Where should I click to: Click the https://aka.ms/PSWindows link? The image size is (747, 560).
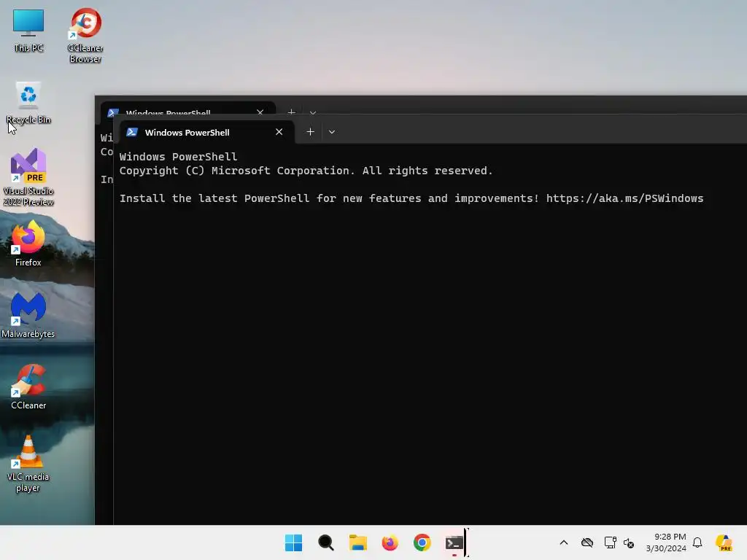pos(624,198)
